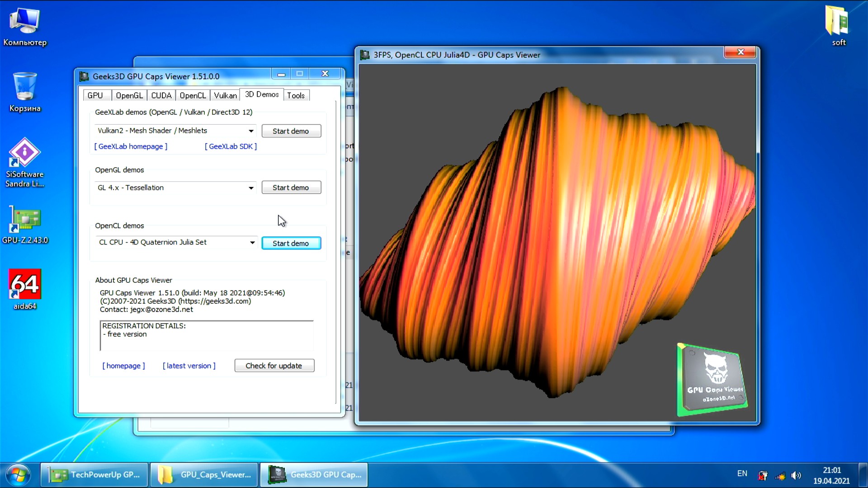The image size is (868, 488).
Task: Switch to the CUDA tab
Action: point(161,95)
